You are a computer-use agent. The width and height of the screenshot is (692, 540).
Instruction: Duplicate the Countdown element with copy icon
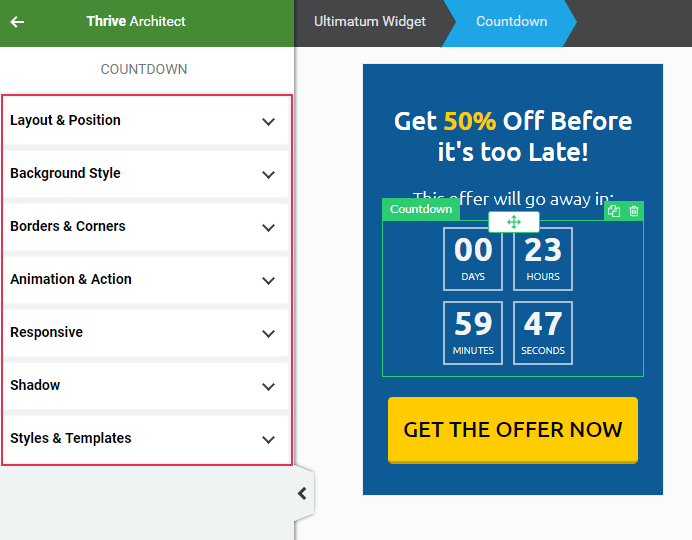pyautogui.click(x=614, y=211)
